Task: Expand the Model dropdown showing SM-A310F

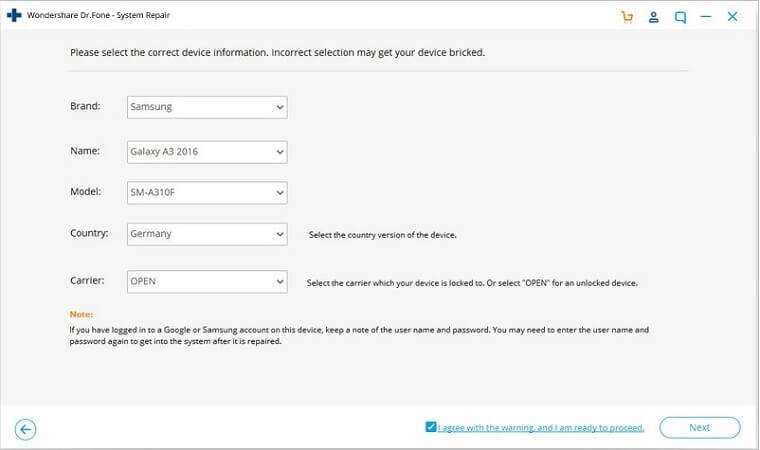Action: click(207, 192)
